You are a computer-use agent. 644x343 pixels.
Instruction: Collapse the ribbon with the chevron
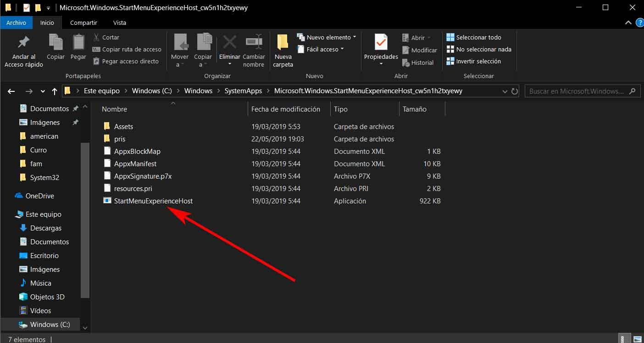pos(628,22)
